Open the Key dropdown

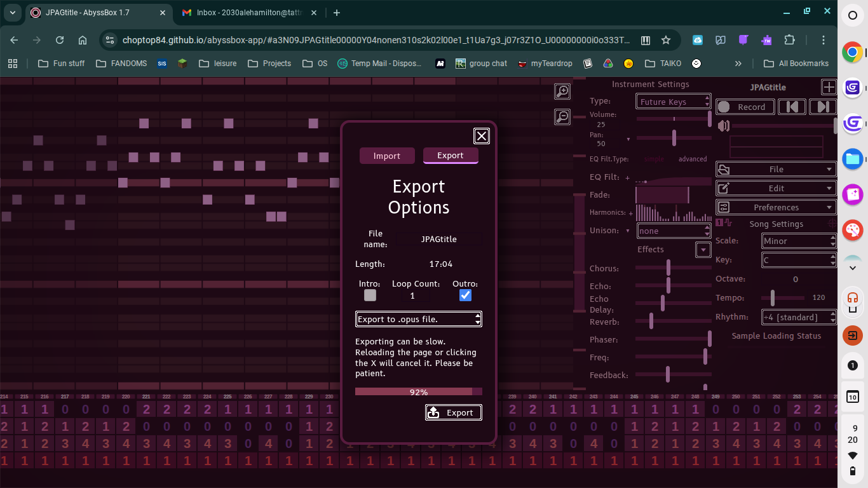[799, 260]
